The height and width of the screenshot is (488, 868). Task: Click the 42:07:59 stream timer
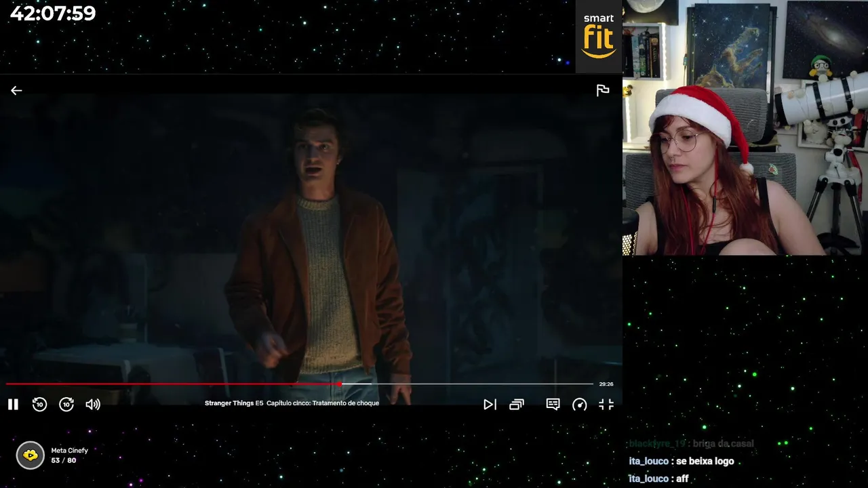(x=53, y=14)
